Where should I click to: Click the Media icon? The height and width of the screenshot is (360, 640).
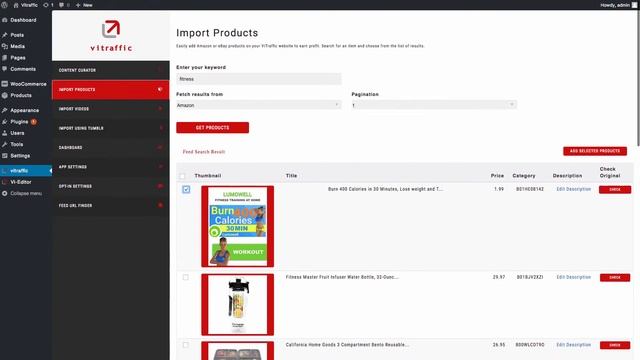[x=5, y=47]
